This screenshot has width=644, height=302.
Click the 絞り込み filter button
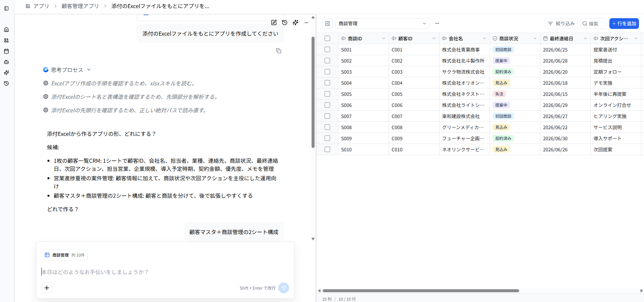(561, 24)
